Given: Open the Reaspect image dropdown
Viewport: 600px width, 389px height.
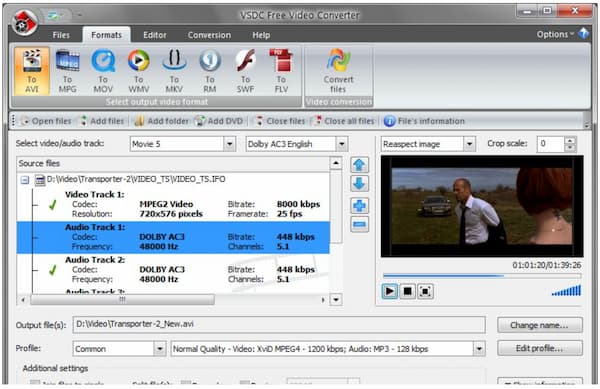Looking at the screenshot, I should [x=470, y=144].
